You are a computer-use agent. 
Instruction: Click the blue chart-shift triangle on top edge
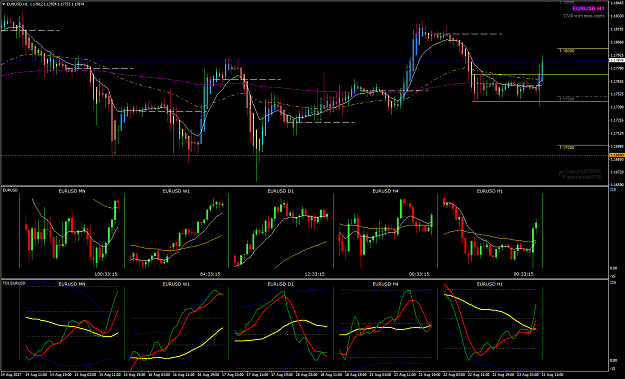point(547,2)
